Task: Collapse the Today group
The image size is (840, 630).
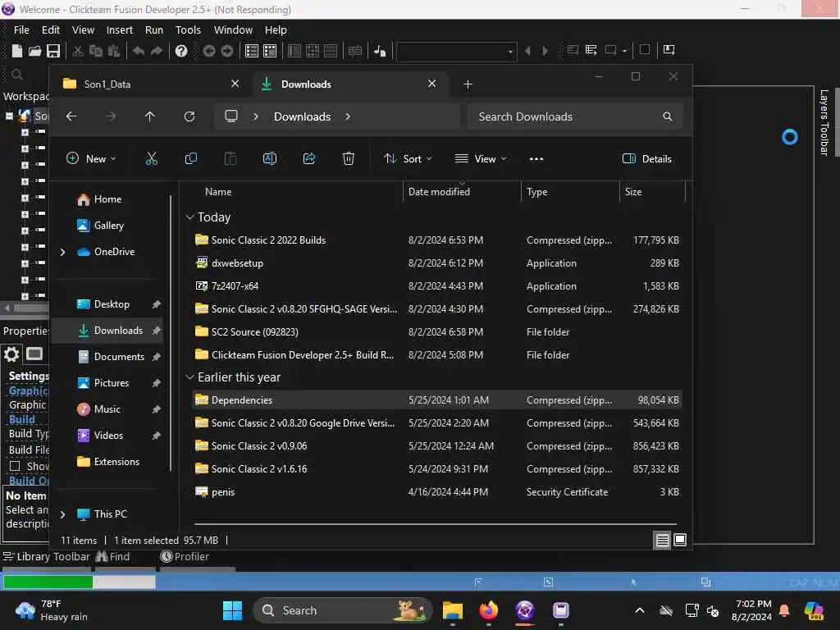Action: click(x=189, y=217)
